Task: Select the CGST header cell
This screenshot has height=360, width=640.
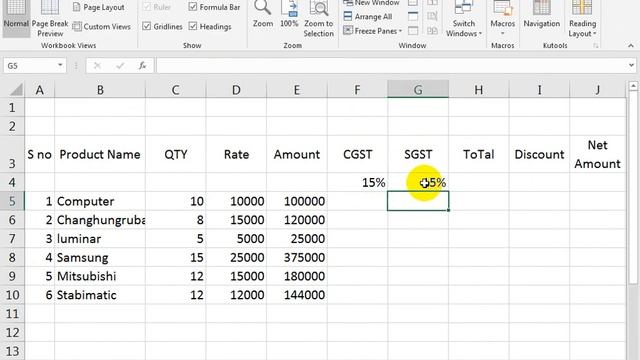Action: click(x=357, y=154)
